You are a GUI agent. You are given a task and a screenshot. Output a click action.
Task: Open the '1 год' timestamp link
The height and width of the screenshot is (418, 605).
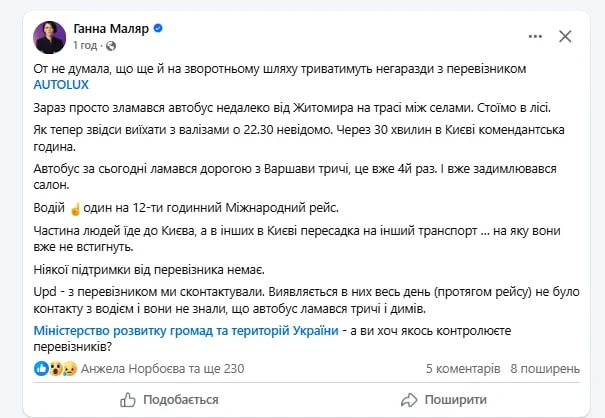point(85,46)
